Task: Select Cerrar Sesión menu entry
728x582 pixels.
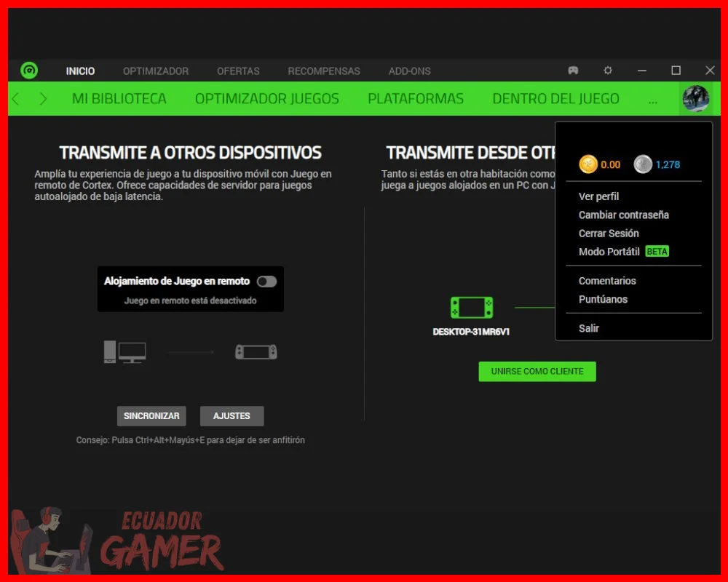Action: 609,234
